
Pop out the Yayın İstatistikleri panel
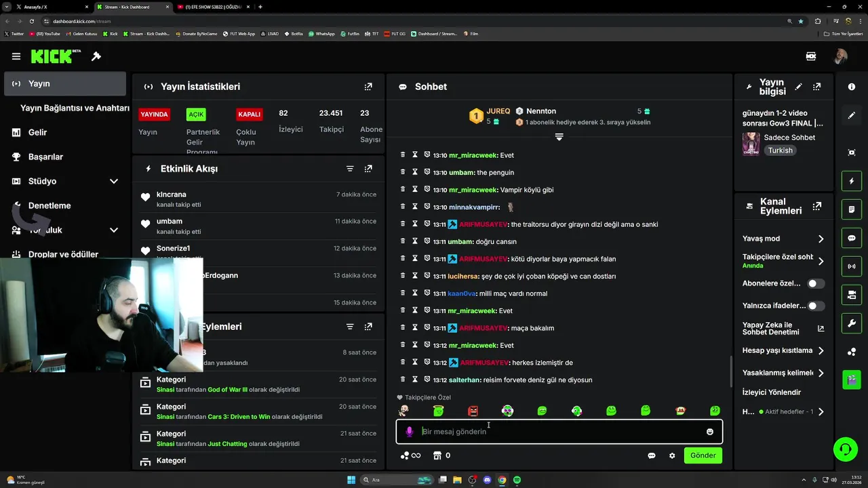tap(368, 87)
